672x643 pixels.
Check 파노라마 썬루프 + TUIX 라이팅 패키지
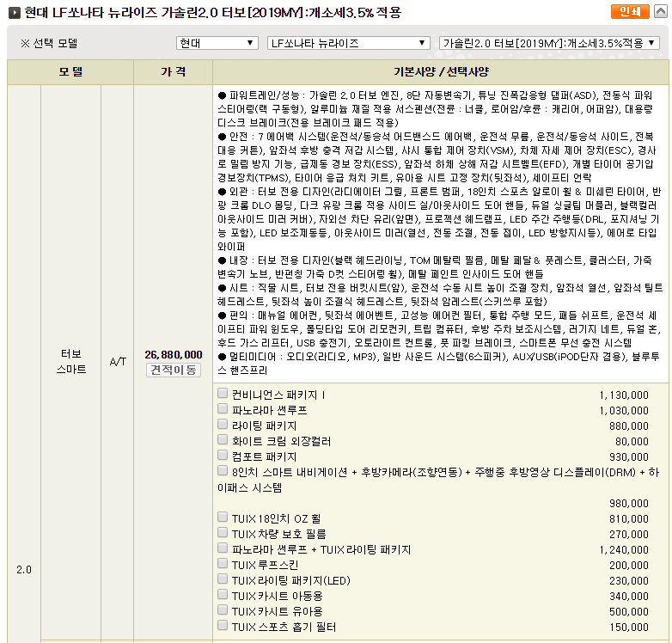point(222,548)
